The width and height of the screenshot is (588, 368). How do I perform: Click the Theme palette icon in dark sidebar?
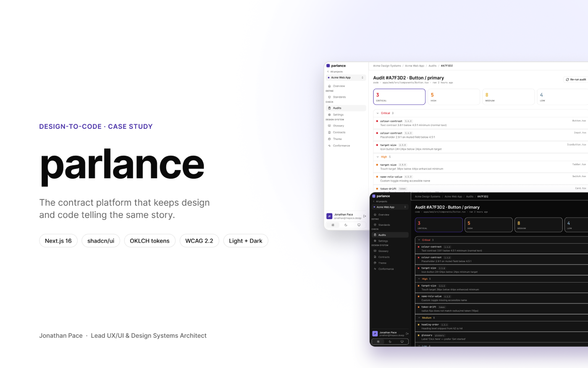375,263
